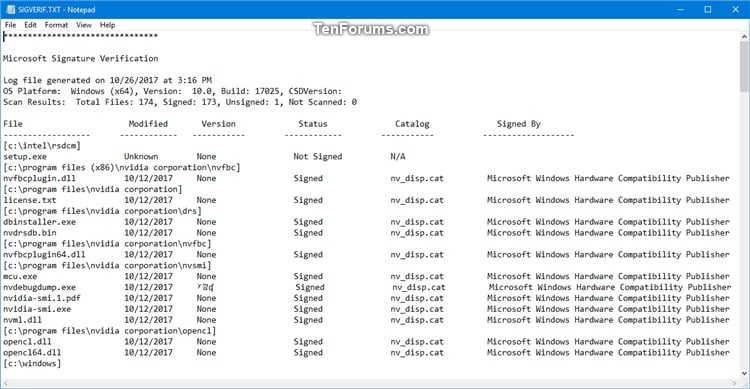This screenshot has height=389, width=750.
Task: Minimize the Notepad window
Action: [x=680, y=10]
